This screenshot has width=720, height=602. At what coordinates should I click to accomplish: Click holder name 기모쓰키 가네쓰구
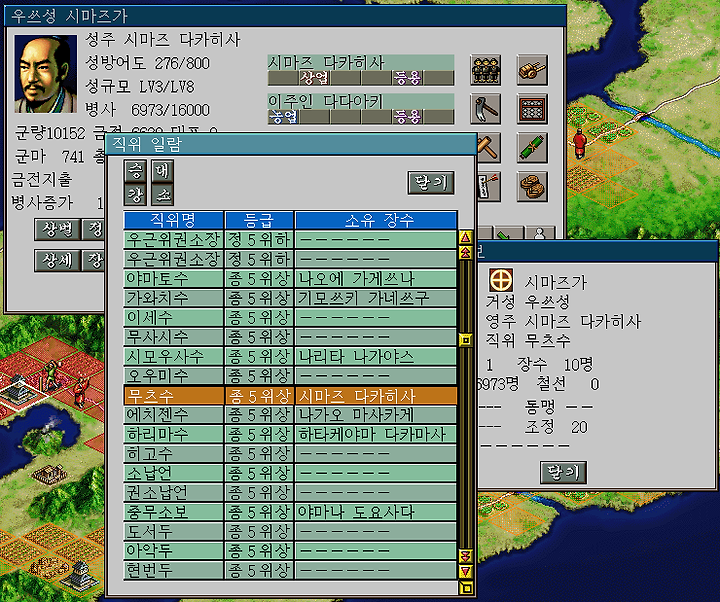[363, 298]
